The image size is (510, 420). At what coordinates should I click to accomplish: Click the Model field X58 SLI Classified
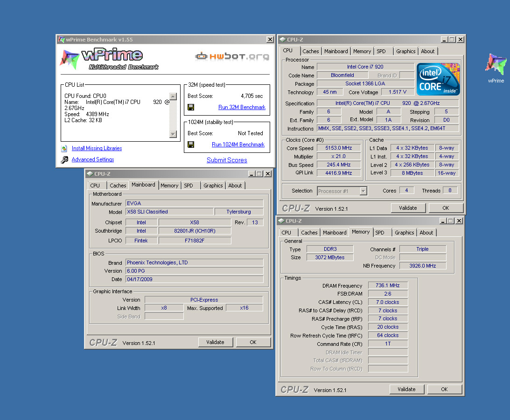coord(169,212)
